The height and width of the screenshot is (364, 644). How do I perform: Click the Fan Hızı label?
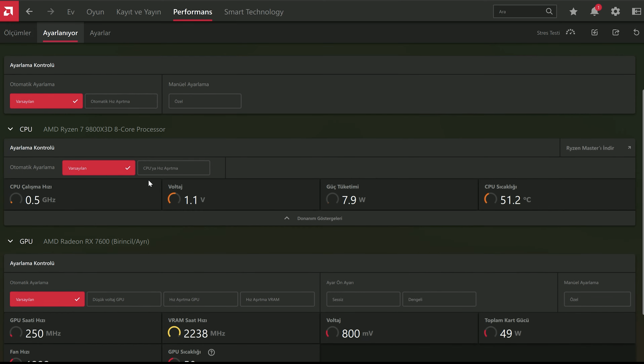point(20,352)
